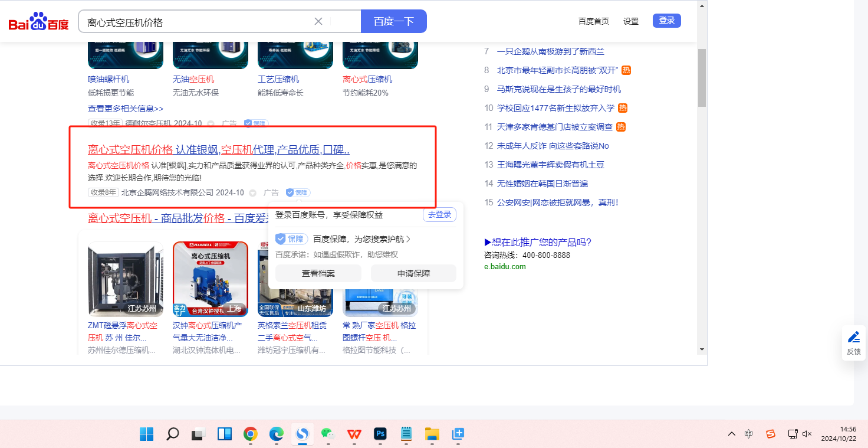Click the 离心式空压机价格 search input field
The image size is (868, 448).
click(x=198, y=22)
